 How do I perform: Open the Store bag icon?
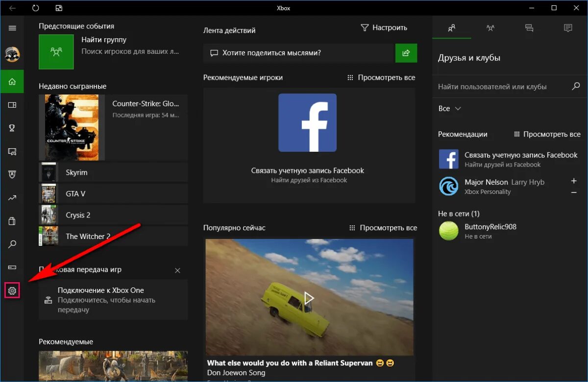click(12, 221)
